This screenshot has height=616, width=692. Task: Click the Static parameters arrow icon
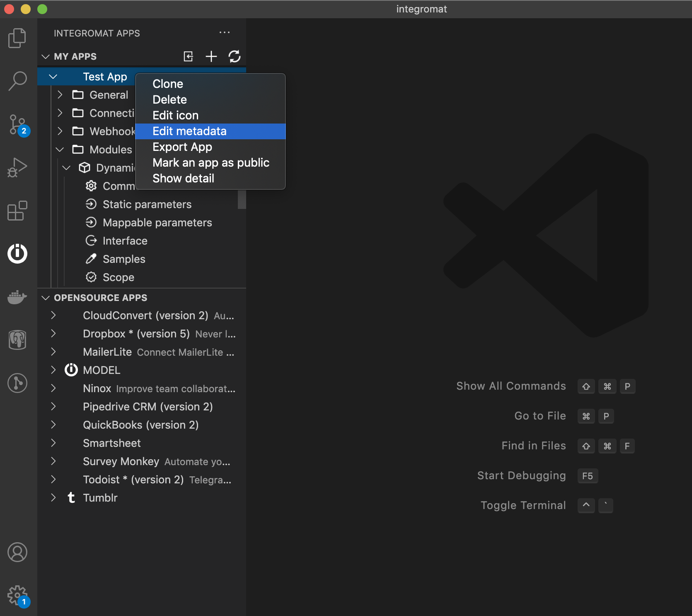tap(91, 204)
